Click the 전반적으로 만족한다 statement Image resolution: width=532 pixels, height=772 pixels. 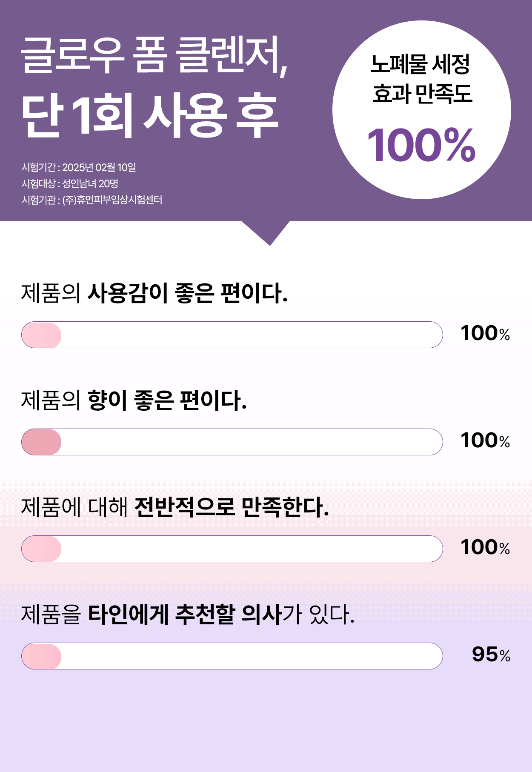click(x=175, y=507)
